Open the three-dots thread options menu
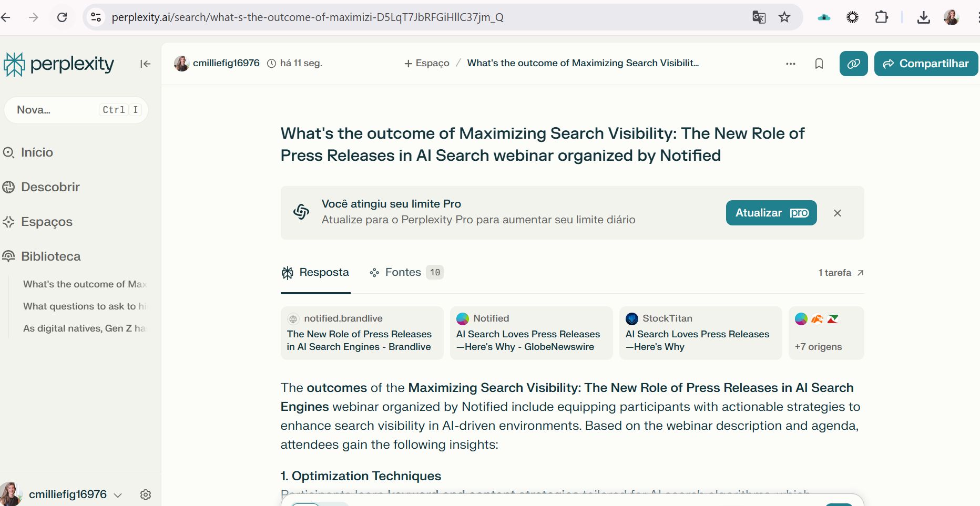The image size is (980, 506). (790, 64)
